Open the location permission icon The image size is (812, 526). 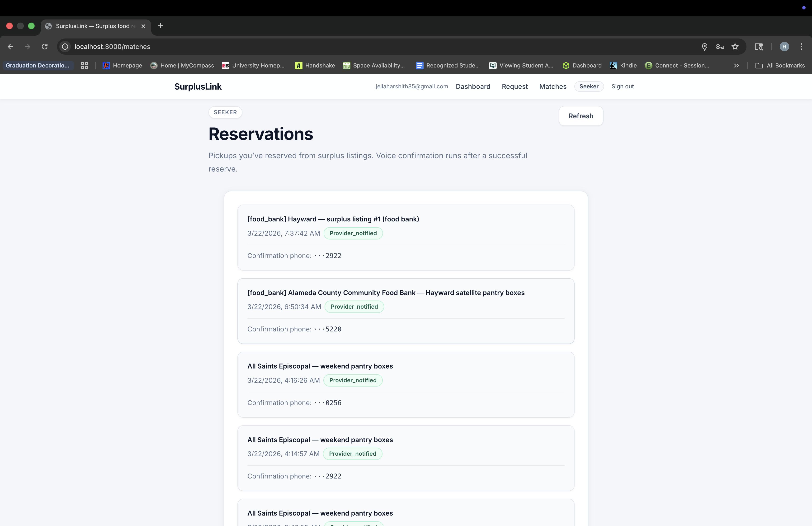coord(704,46)
